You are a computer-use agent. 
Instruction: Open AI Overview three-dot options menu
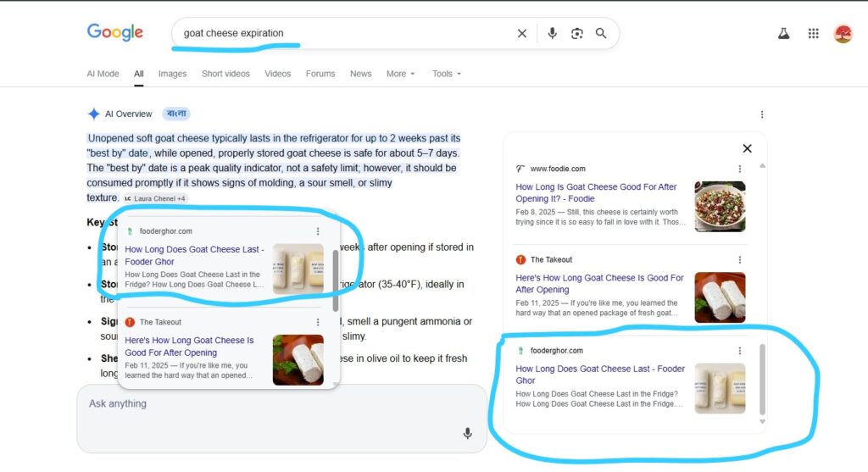point(762,114)
